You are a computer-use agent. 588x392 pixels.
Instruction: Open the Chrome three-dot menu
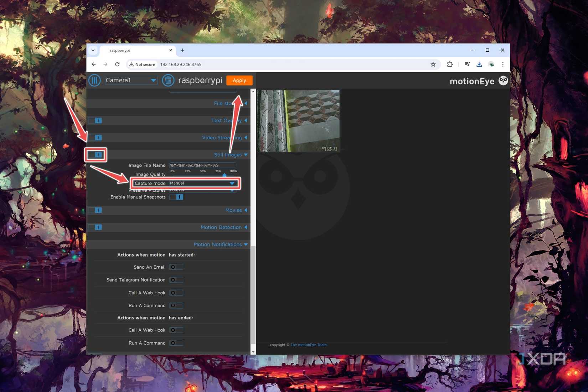(503, 65)
